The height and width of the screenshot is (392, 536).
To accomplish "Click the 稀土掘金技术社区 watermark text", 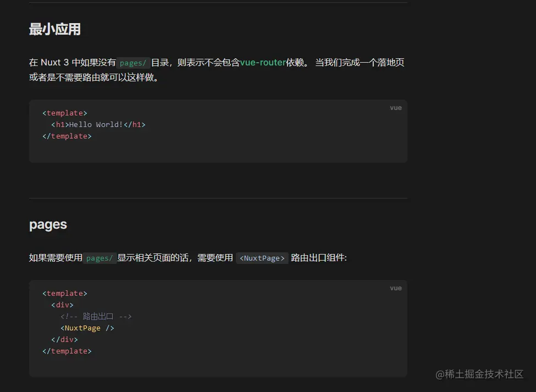I will pos(480,375).
